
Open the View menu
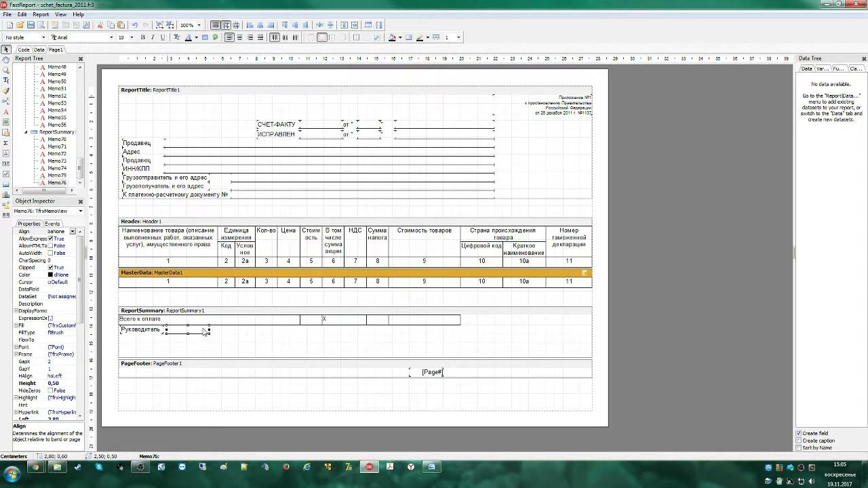pyautogui.click(x=60, y=14)
